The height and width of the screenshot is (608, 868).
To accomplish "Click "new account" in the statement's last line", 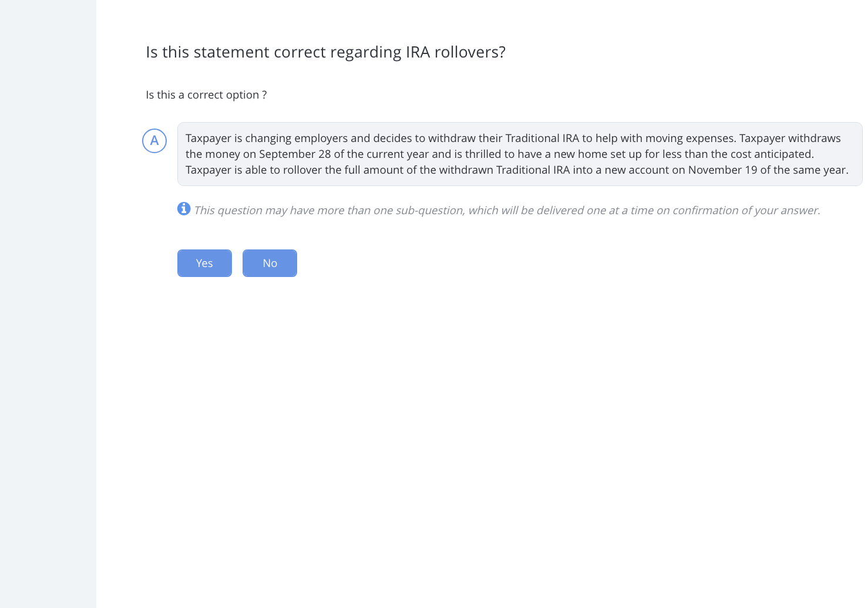I will tap(631, 170).
